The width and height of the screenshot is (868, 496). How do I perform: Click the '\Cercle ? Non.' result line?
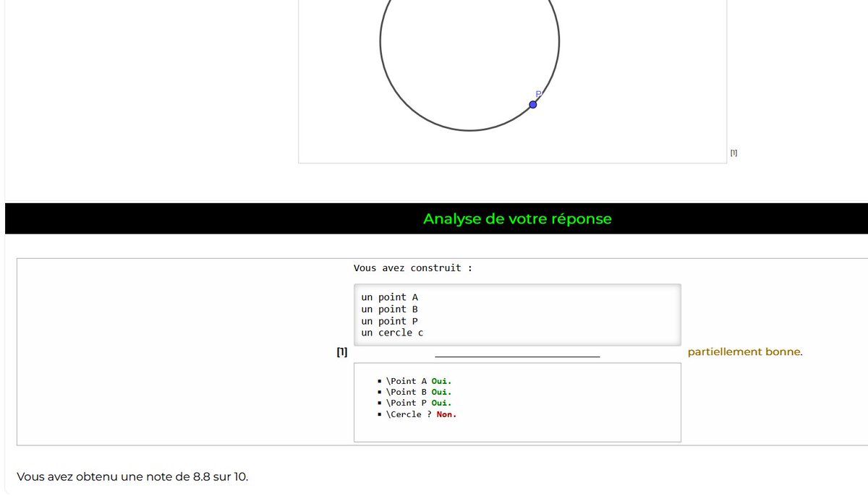tap(422, 414)
